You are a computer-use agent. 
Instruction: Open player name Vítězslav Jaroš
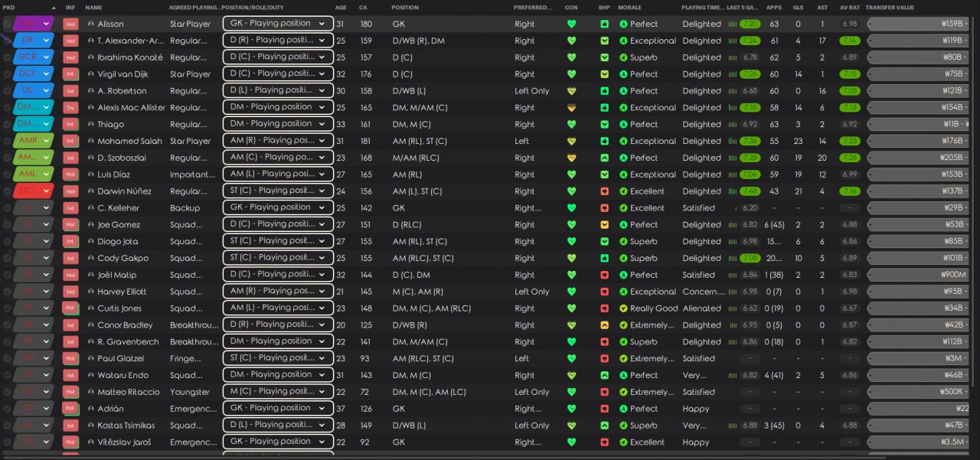pos(124,442)
